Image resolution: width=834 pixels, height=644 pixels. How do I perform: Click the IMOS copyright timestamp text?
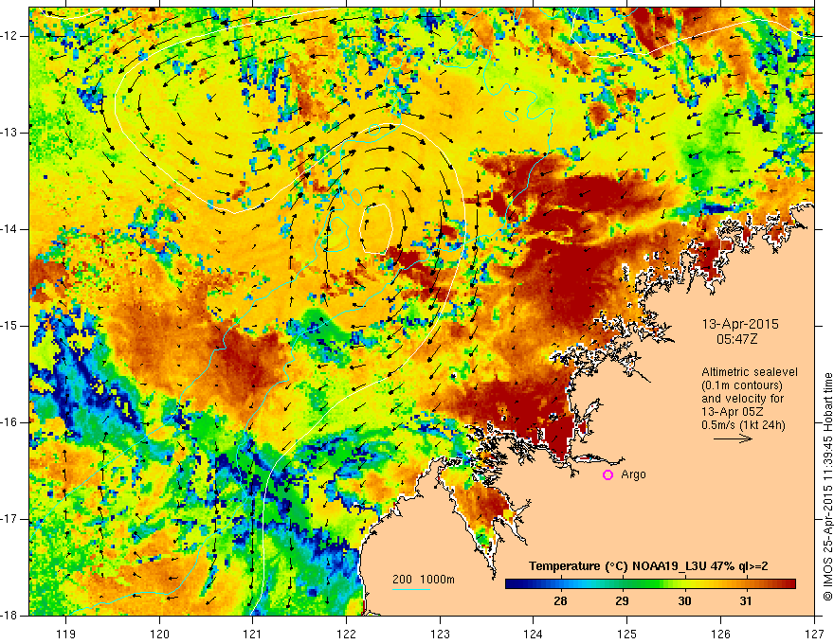(x=827, y=487)
